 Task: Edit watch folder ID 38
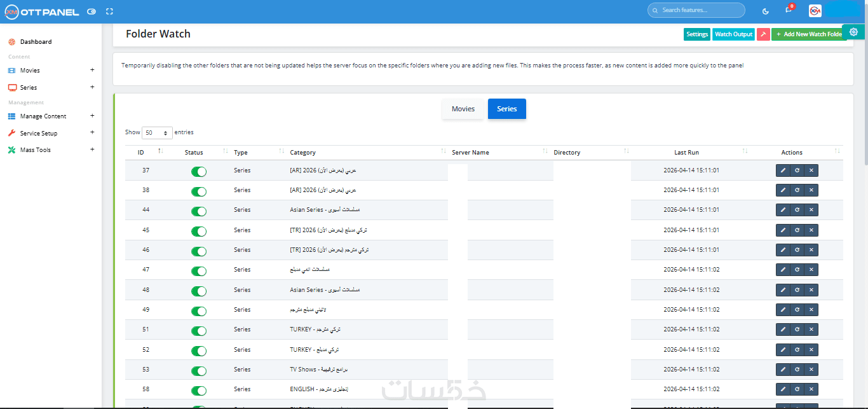coord(783,190)
